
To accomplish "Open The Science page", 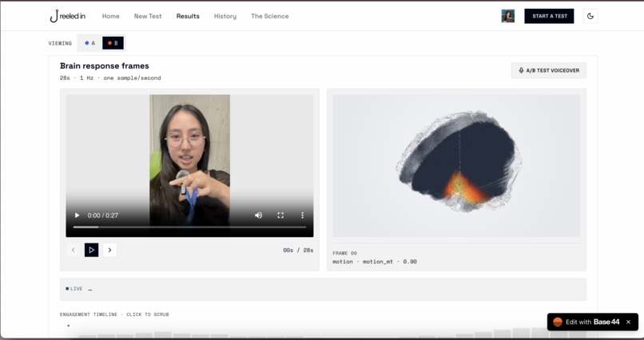I will 270,16.
